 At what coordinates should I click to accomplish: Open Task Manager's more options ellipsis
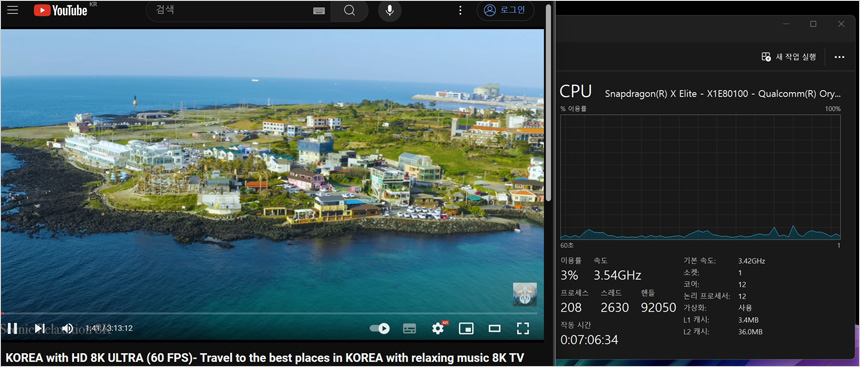(839, 57)
